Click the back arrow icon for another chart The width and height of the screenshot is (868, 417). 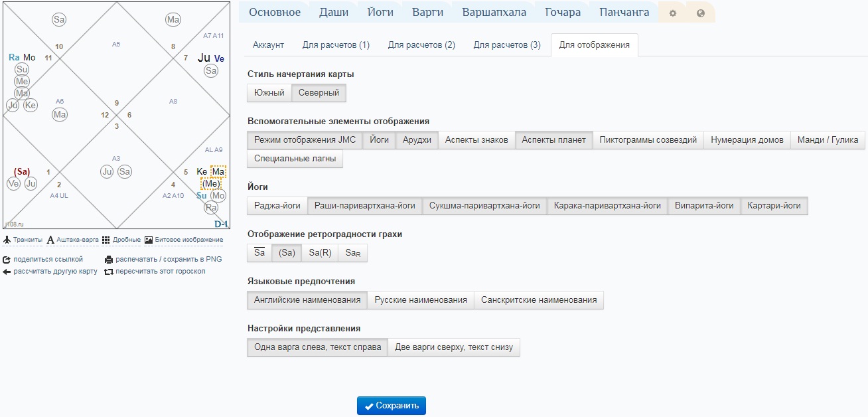click(x=7, y=272)
